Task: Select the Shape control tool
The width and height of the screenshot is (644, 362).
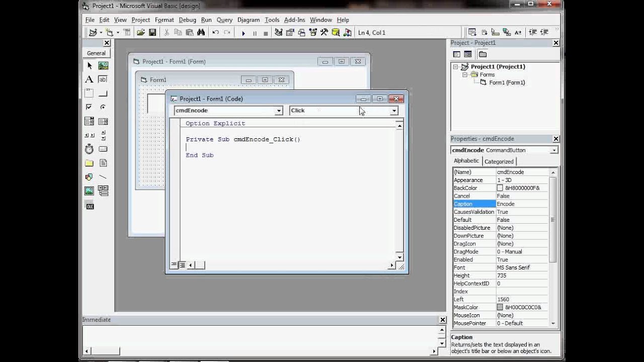Action: click(90, 177)
